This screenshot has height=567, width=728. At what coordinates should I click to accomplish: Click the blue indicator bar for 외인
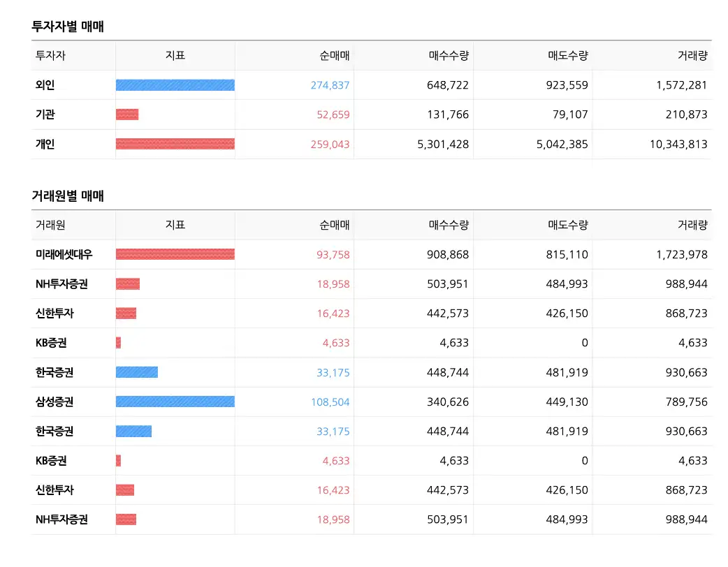tap(175, 84)
